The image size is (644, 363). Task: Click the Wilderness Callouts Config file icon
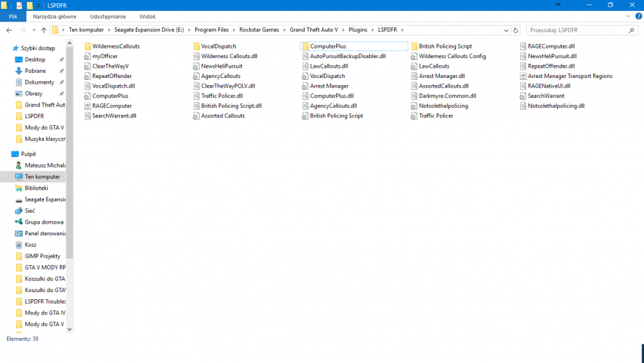[414, 56]
